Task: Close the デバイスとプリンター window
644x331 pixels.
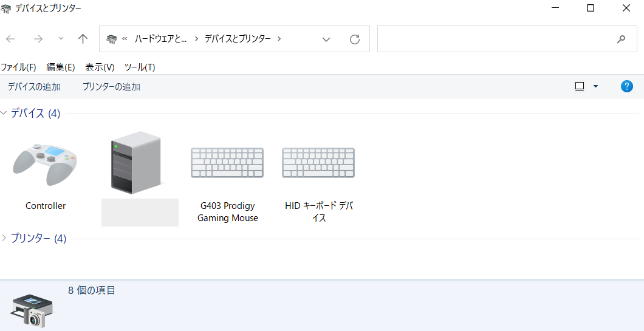Action: 626,9
